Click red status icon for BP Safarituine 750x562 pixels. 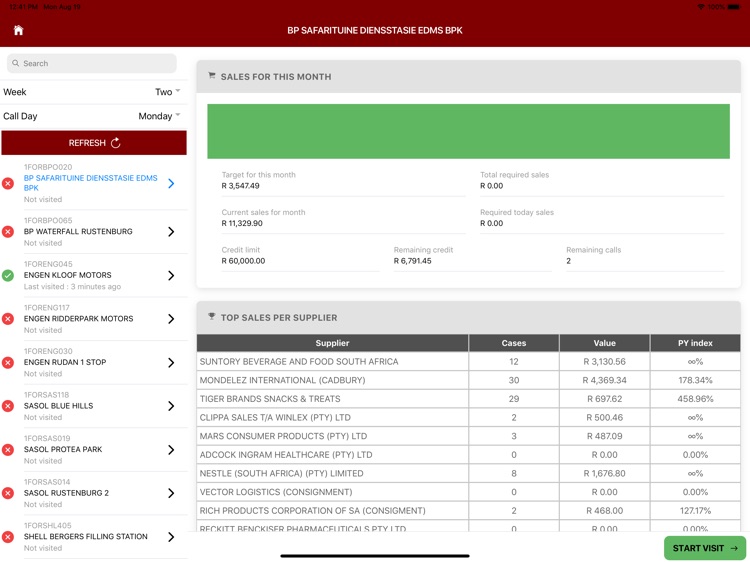[x=8, y=183]
